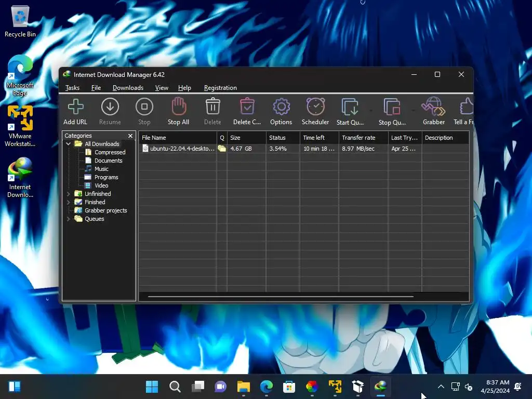Collapse the All Downloads tree node

pyautogui.click(x=68, y=144)
